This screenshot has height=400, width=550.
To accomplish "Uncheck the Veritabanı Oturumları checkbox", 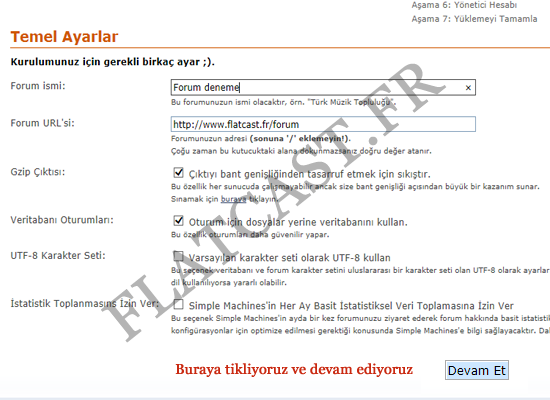I will (179, 221).
